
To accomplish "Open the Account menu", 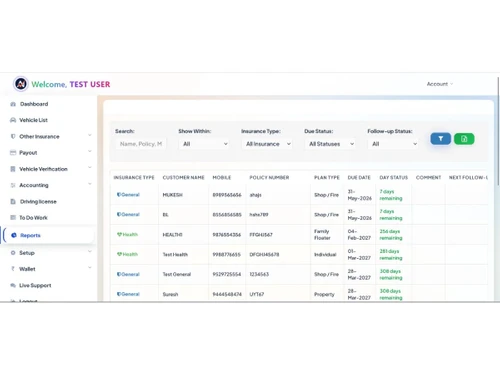I will 440,84.
